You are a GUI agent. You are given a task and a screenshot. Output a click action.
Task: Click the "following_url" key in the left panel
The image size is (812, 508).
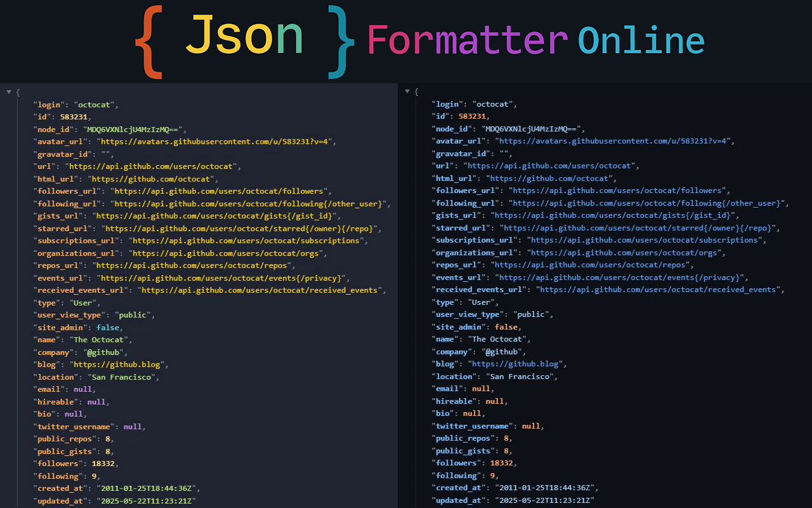point(67,204)
